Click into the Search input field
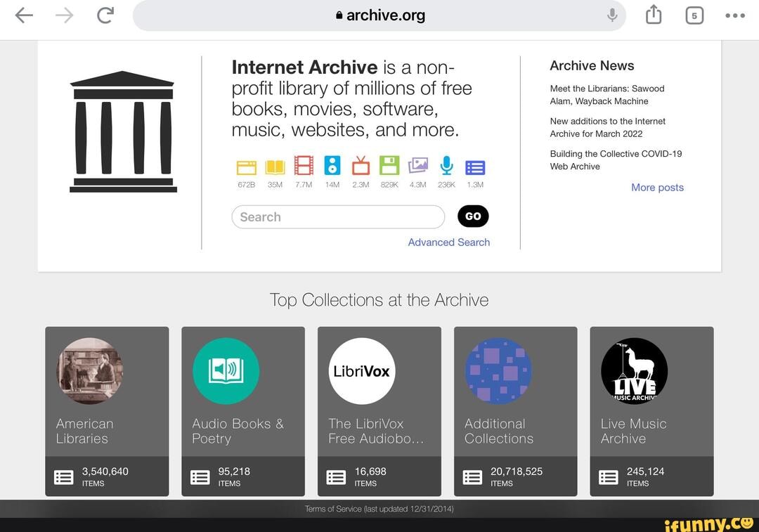Viewport: 759px width, 532px height. 338,217
